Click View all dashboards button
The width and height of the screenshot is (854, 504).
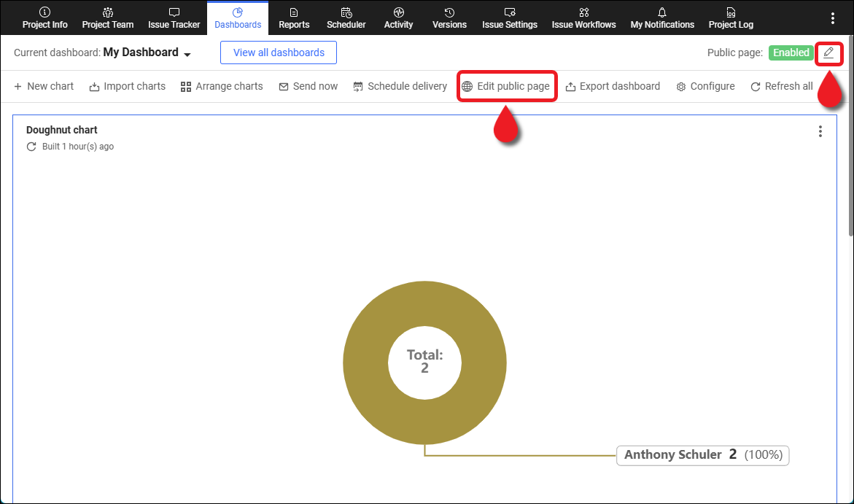(279, 53)
